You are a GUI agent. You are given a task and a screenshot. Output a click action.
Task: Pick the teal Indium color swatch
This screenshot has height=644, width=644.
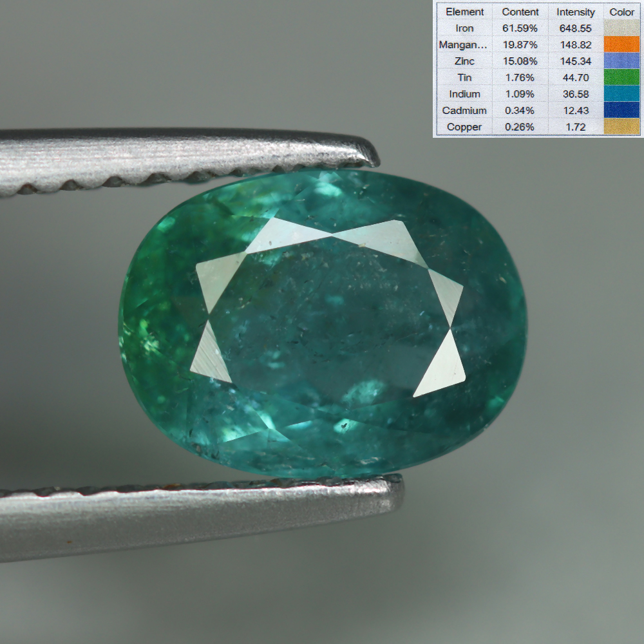pos(622,94)
